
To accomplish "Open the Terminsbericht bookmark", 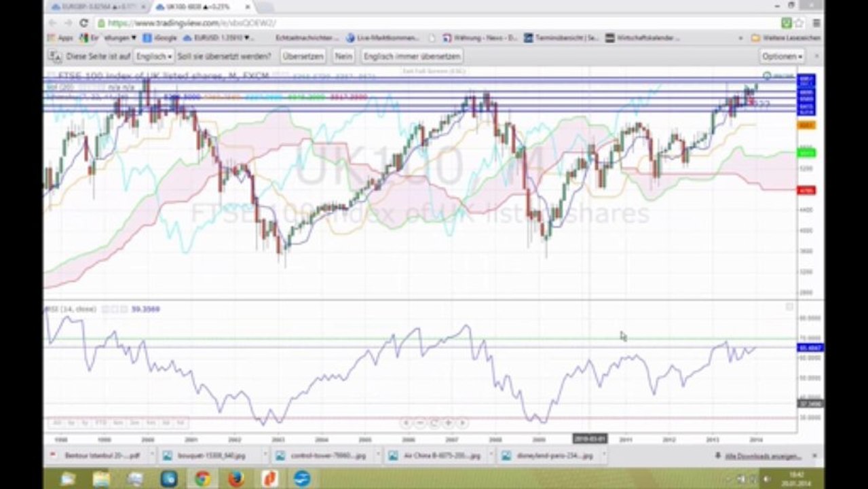I will (561, 38).
